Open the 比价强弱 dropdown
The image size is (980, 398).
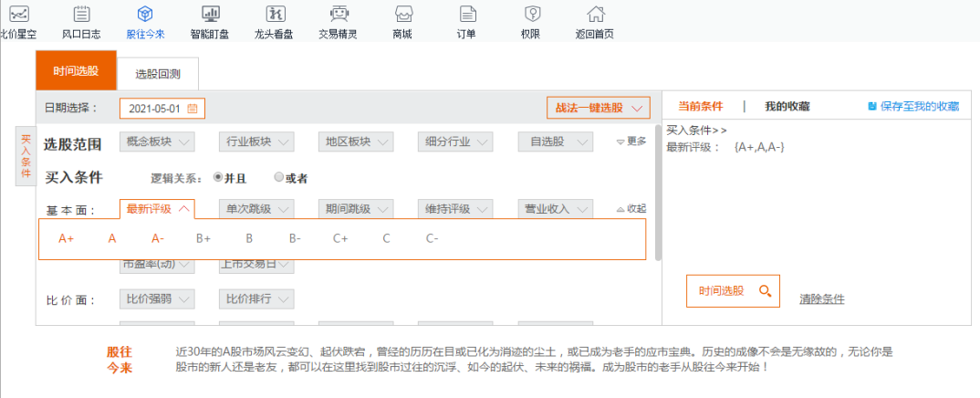point(157,299)
